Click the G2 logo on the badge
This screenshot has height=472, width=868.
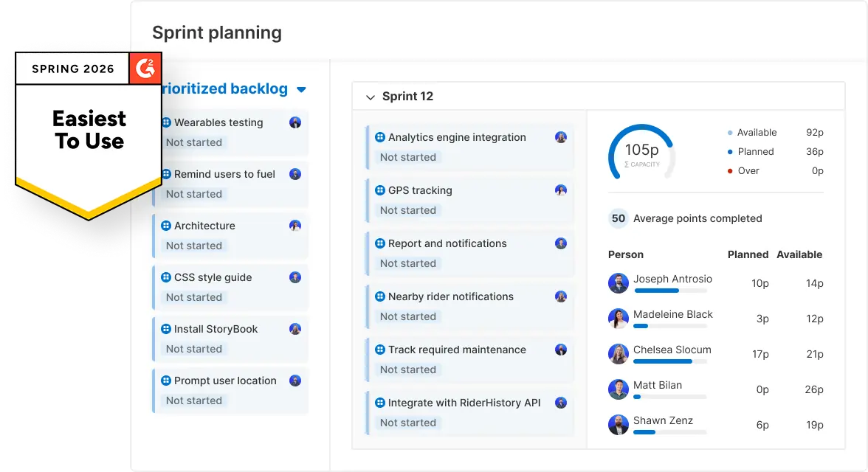(x=145, y=69)
